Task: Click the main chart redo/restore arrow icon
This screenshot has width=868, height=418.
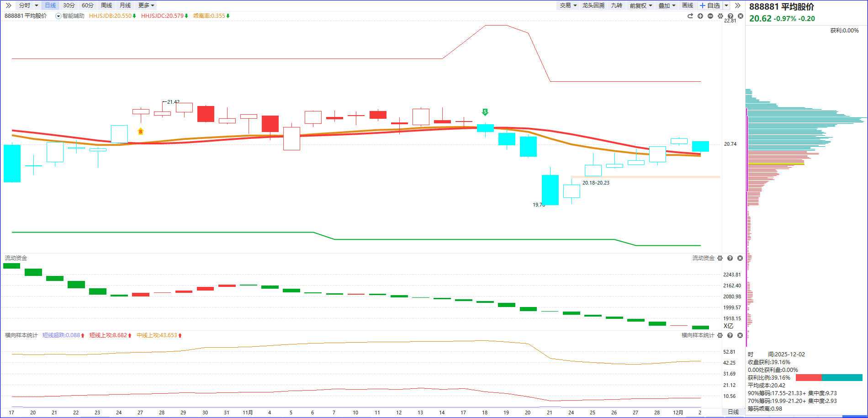Action: pos(690,16)
